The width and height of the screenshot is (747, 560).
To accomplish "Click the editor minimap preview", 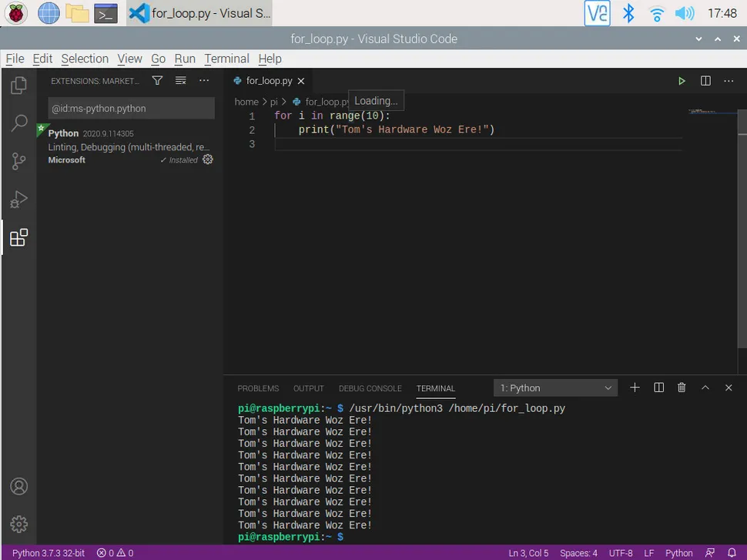I will coord(712,112).
